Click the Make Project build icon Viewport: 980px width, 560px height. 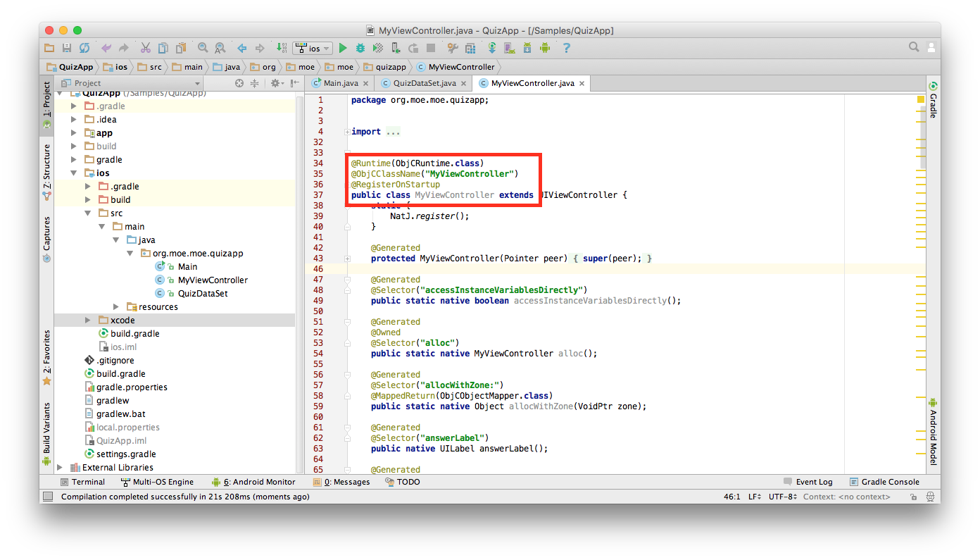(282, 48)
